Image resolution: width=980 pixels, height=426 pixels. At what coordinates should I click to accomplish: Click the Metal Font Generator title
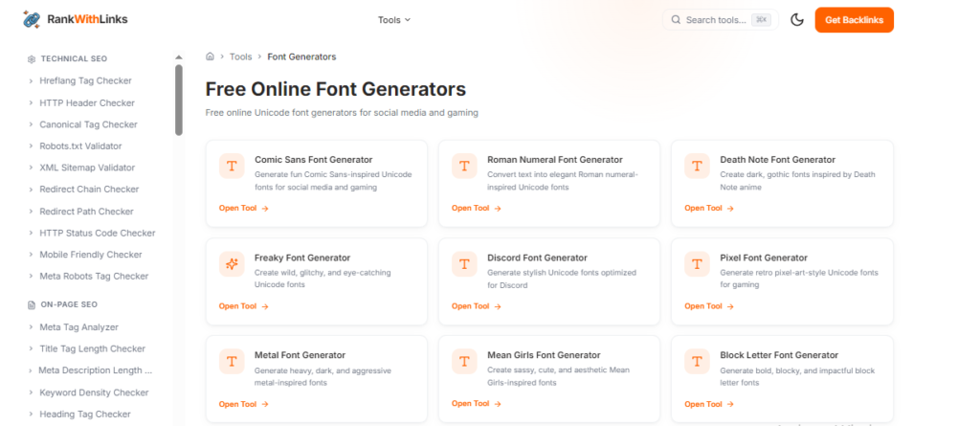[300, 355]
